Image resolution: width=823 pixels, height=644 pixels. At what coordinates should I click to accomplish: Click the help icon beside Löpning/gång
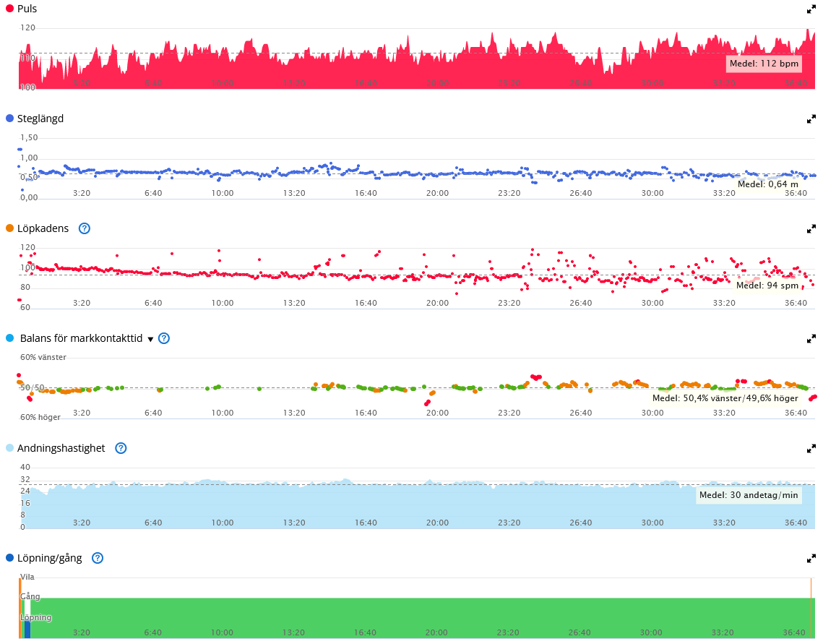pyautogui.click(x=97, y=558)
